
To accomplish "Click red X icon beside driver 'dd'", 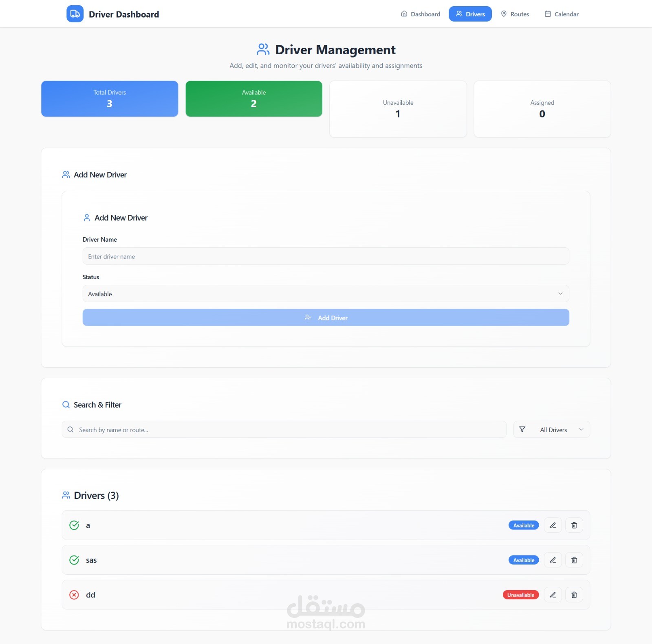I will coord(74,595).
